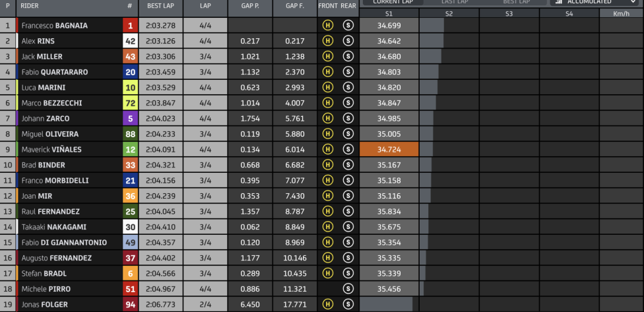
Task: Click Bagnaia's red number 1 badge
Action: pyautogui.click(x=130, y=26)
